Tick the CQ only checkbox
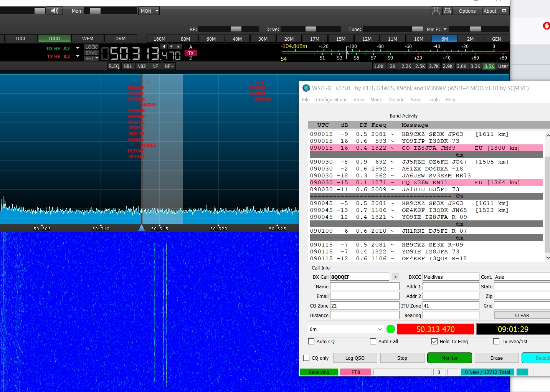Screen dimensions: 550x392 click(x=306, y=358)
